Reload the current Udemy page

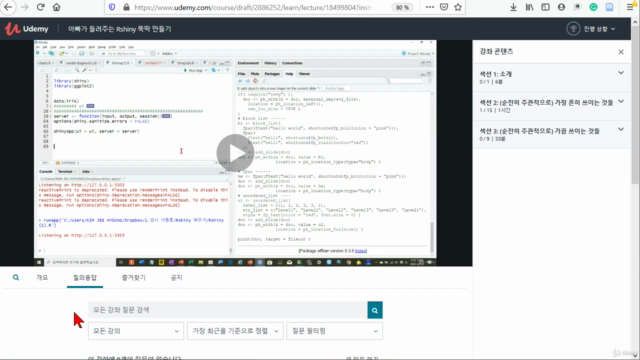tap(40, 7)
